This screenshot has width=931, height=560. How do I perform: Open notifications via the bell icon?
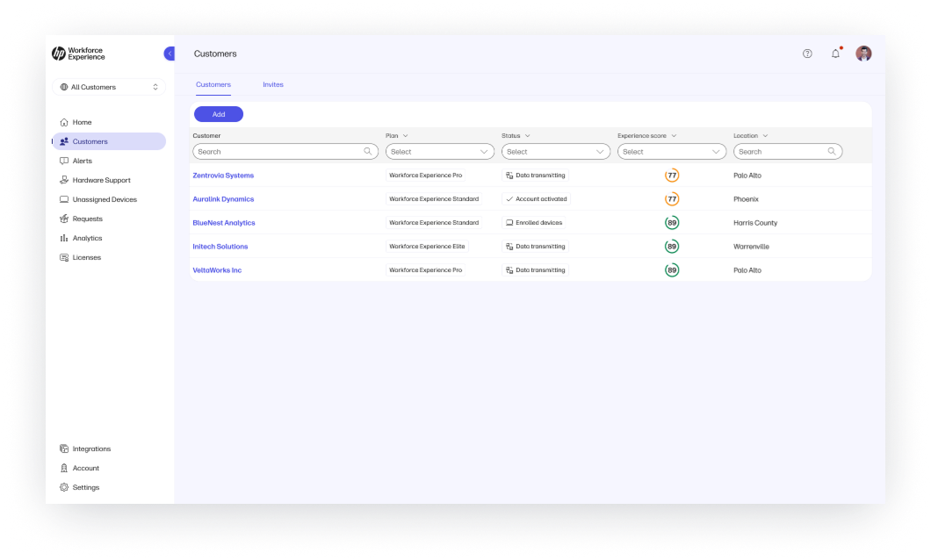835,54
